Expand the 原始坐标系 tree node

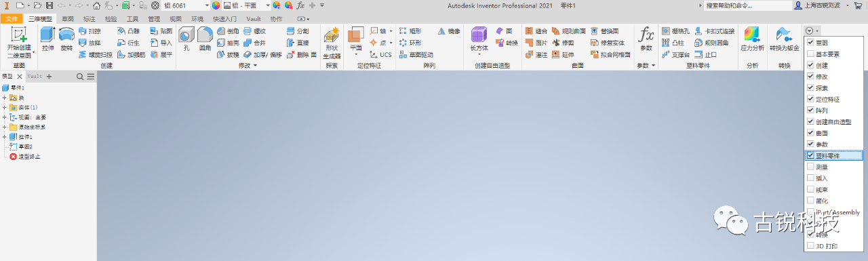point(5,127)
